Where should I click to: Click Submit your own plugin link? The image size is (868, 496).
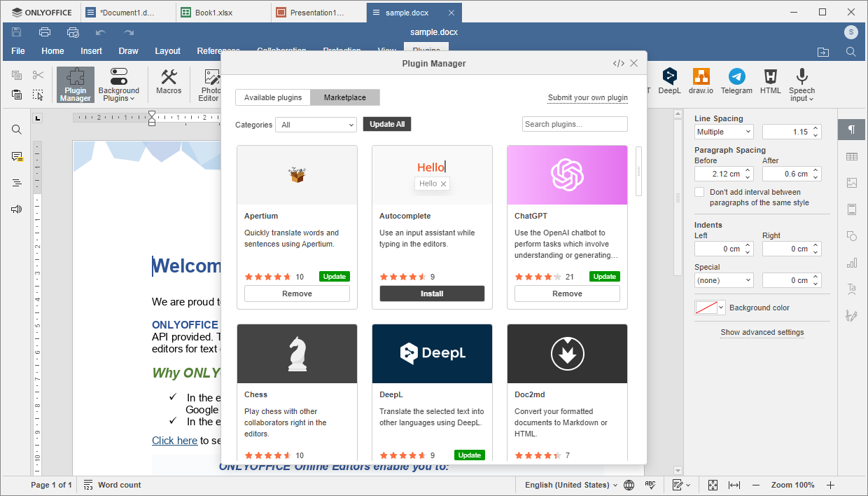point(587,97)
